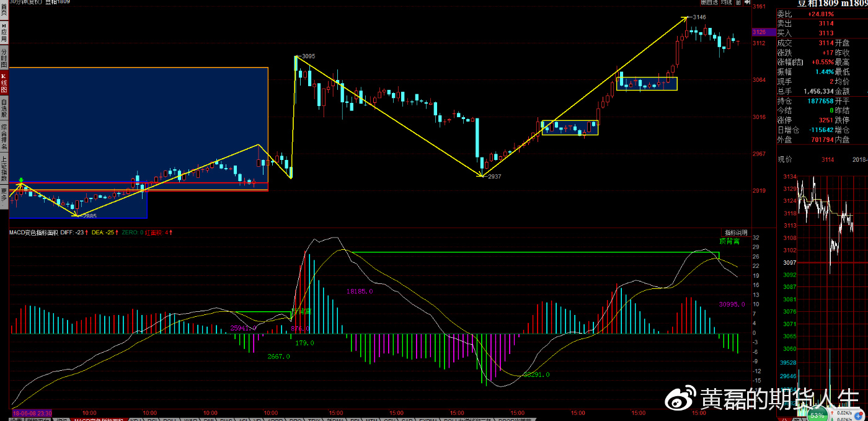Open the 应用 tab in left sidebar

point(4,32)
